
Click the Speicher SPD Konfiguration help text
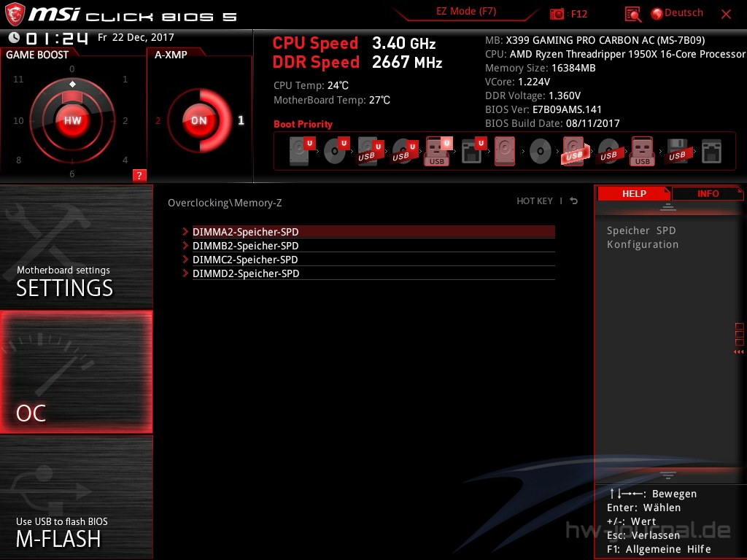[642, 237]
